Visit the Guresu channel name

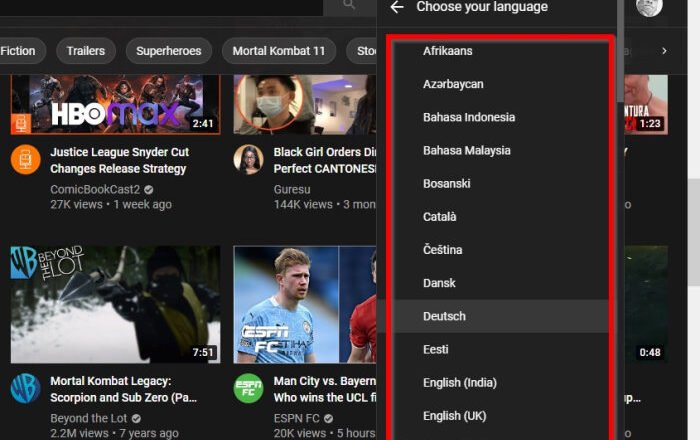[292, 189]
